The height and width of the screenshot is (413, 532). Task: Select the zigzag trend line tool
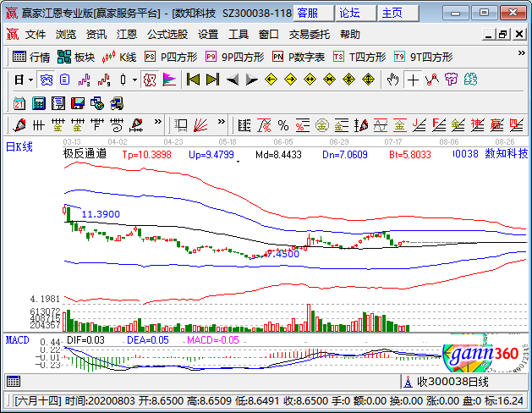[x=432, y=80]
